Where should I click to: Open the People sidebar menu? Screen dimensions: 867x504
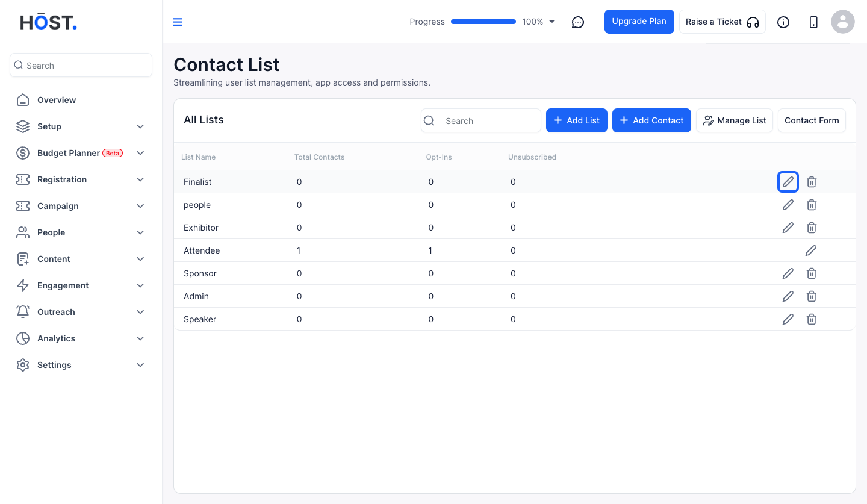pos(81,232)
